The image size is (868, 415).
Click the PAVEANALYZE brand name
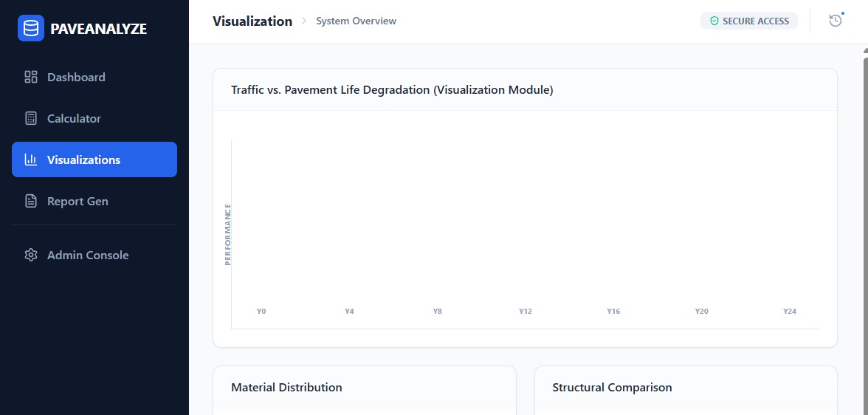click(99, 29)
